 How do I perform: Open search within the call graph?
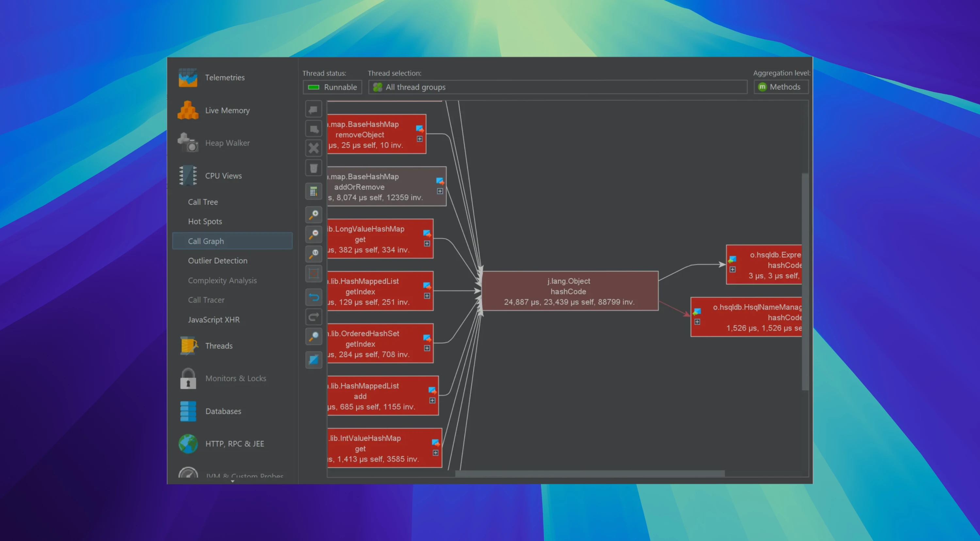[314, 336]
